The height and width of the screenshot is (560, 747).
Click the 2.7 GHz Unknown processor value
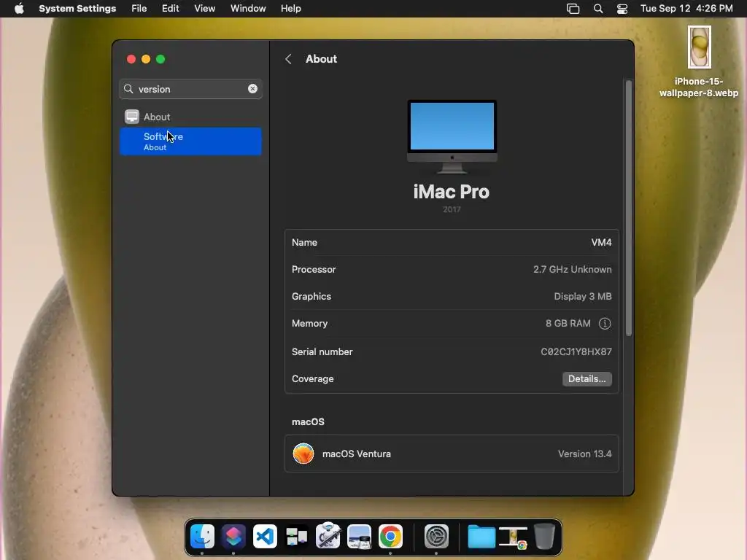click(572, 269)
